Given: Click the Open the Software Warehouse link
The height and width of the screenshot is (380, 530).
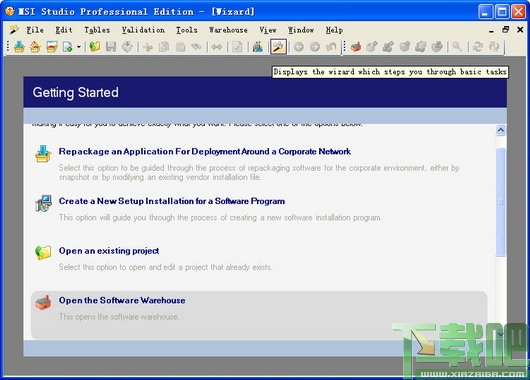Looking at the screenshot, I should 122,301.
